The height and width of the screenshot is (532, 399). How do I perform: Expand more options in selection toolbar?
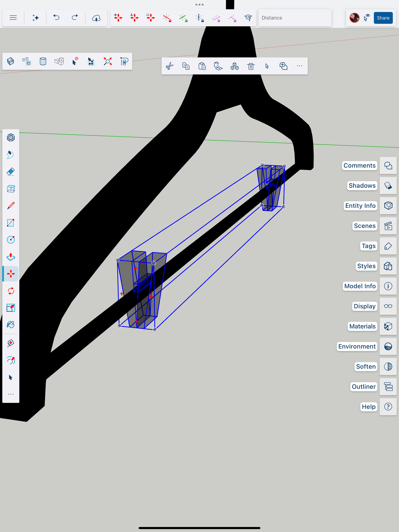point(299,66)
